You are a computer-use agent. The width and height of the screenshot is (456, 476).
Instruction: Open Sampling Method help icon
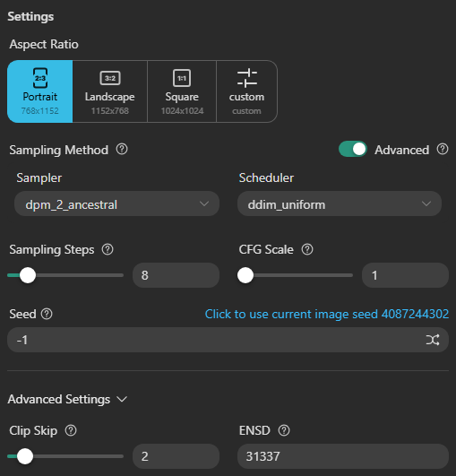(122, 150)
